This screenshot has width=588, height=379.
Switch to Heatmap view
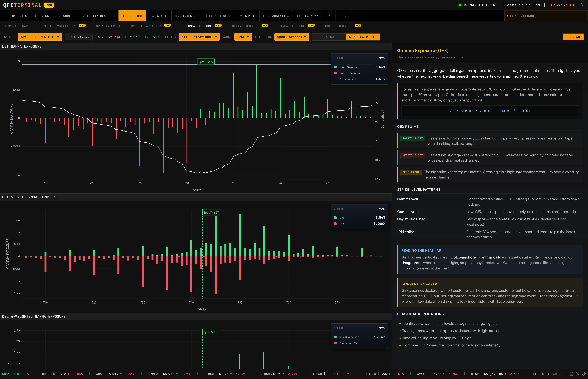[x=329, y=37]
